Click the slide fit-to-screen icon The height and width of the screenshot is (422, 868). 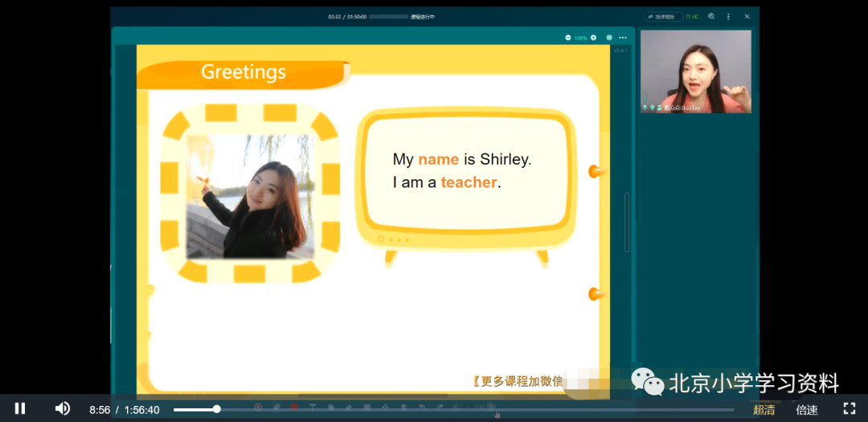[x=609, y=38]
